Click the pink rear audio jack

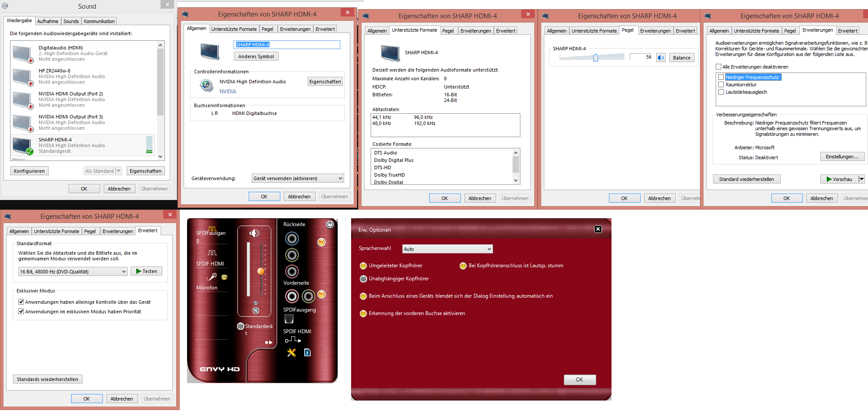[x=292, y=272]
